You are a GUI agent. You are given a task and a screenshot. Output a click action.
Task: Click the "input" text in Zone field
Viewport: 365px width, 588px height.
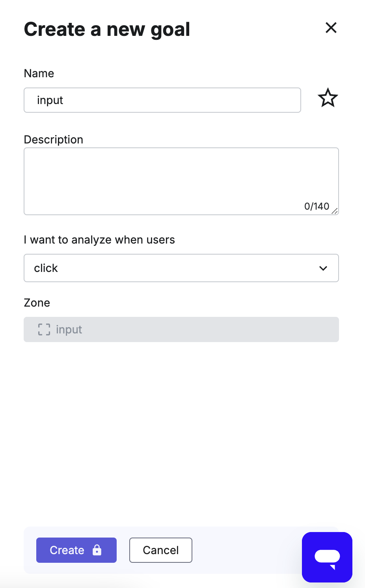[x=69, y=329]
